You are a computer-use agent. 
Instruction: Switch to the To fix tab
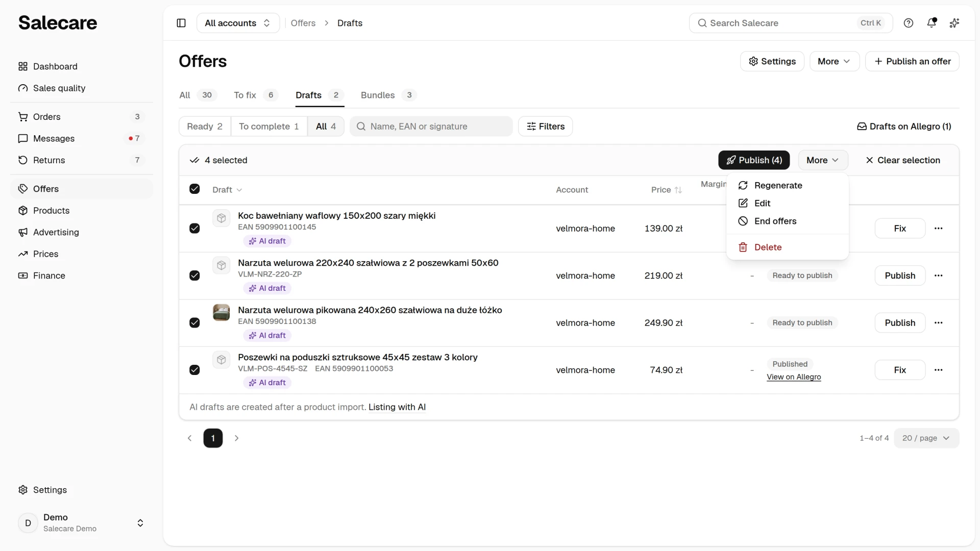pyautogui.click(x=256, y=95)
